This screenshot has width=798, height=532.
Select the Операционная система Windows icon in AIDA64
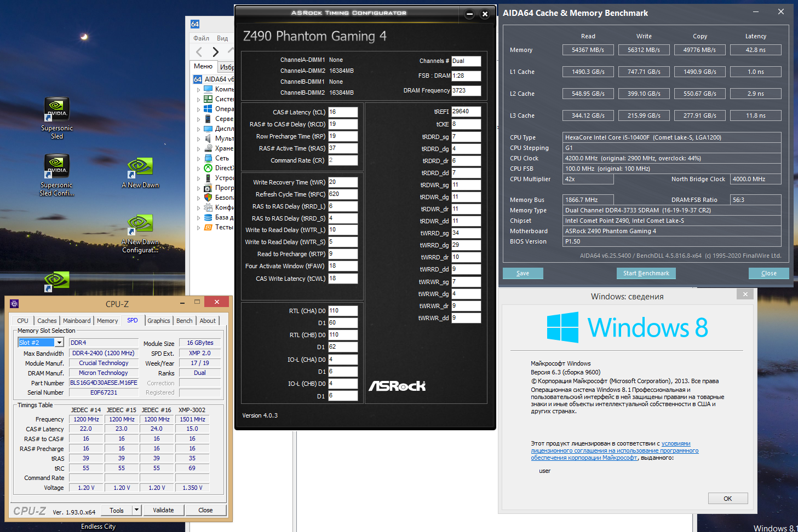click(208, 108)
